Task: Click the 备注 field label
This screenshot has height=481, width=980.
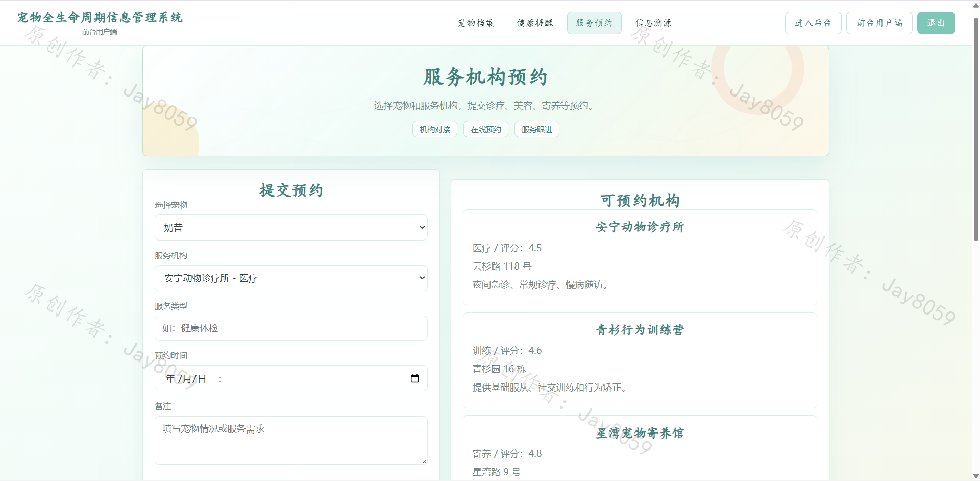Action: click(x=163, y=406)
